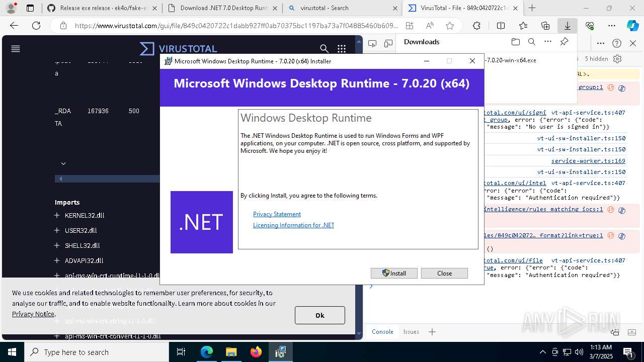Viewport: 644px width, 362px height.
Task: Open the Split screen view
Action: tap(501, 26)
